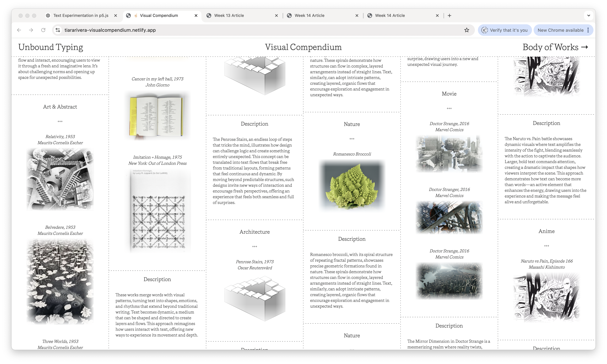
Task: Click the Architecture section heading
Action: pos(254,232)
